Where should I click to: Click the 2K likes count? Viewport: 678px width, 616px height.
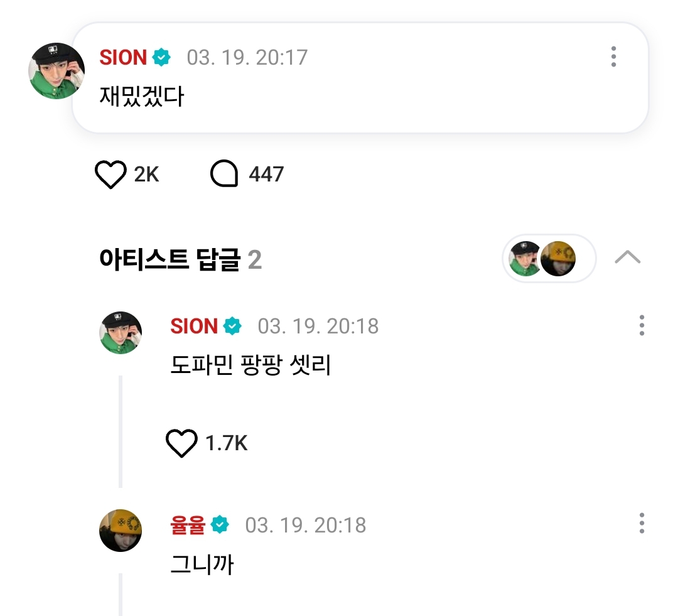(146, 175)
